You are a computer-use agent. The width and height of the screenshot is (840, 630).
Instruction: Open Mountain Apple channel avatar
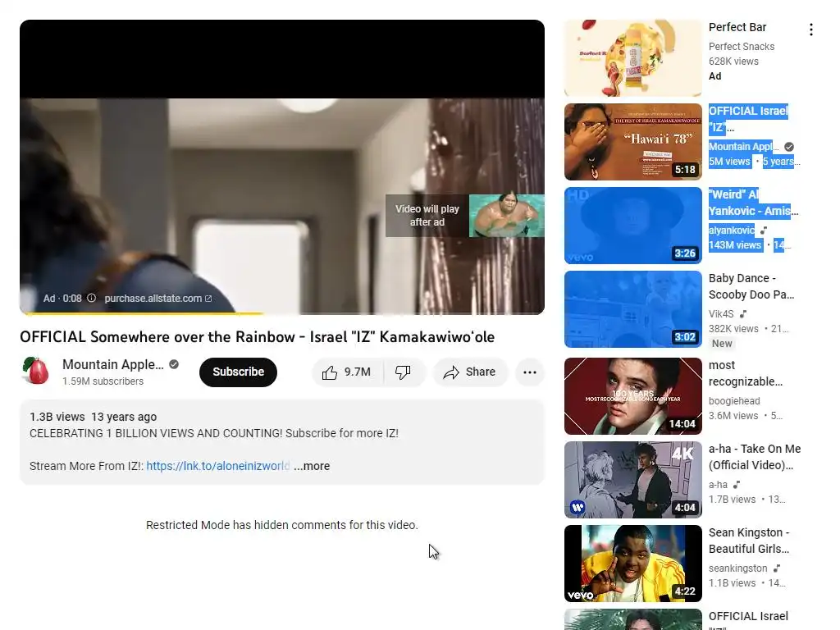pos(35,371)
